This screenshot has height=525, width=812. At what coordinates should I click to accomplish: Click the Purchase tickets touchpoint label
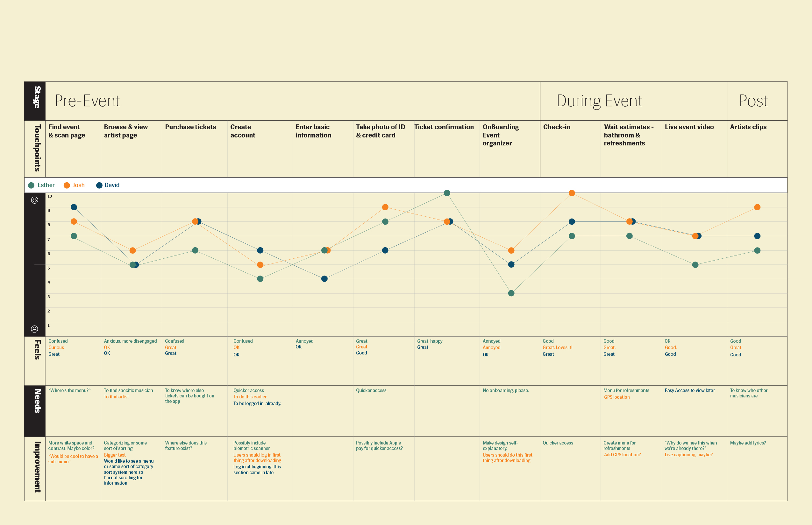190,127
